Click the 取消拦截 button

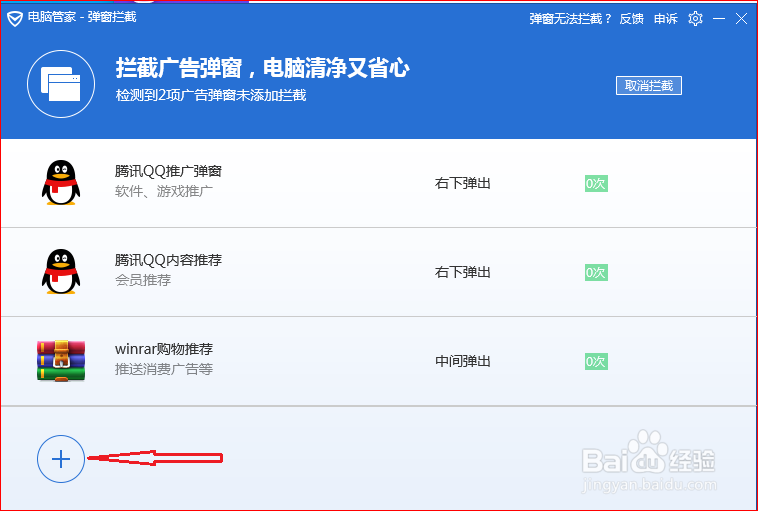[x=649, y=86]
